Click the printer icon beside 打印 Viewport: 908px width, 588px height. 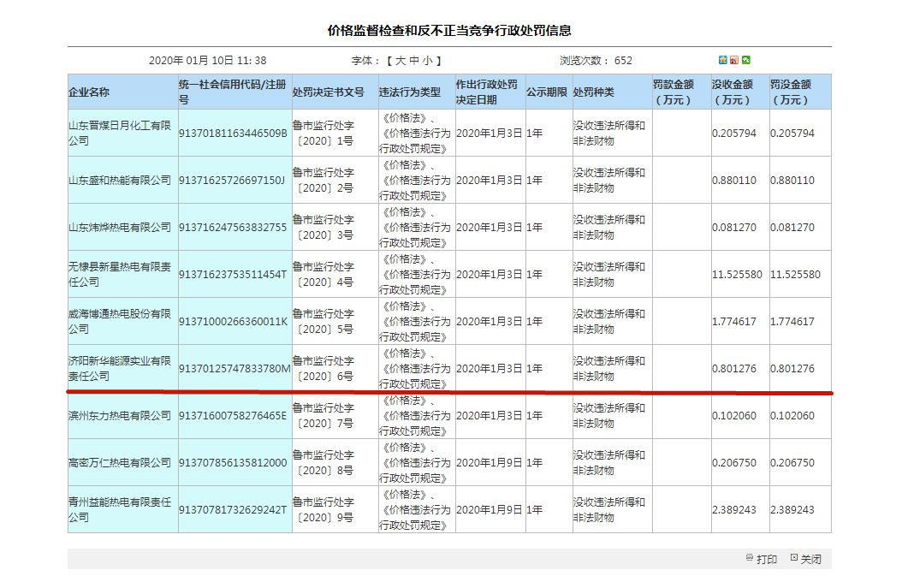tap(750, 558)
